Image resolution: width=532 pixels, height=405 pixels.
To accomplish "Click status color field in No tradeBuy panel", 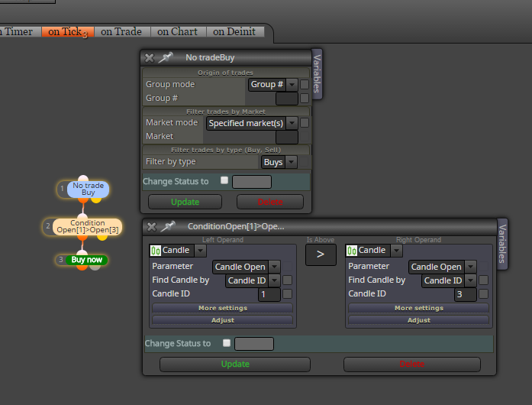I will tap(252, 182).
